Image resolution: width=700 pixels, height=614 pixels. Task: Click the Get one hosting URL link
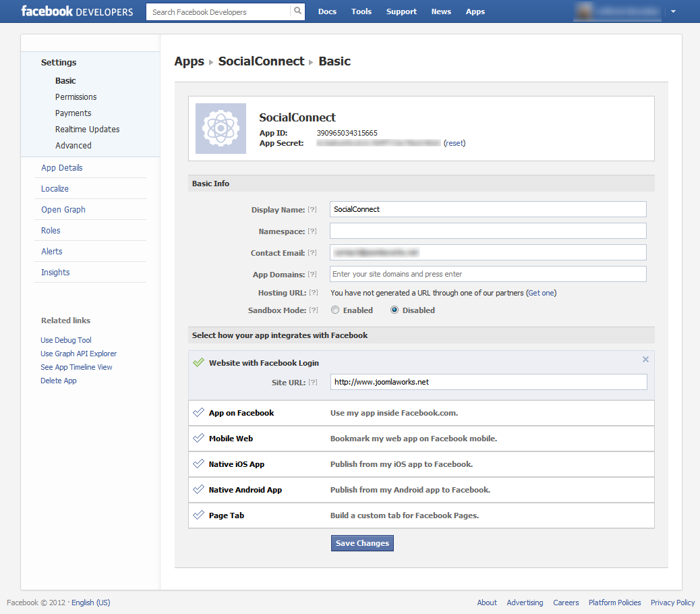tap(541, 293)
